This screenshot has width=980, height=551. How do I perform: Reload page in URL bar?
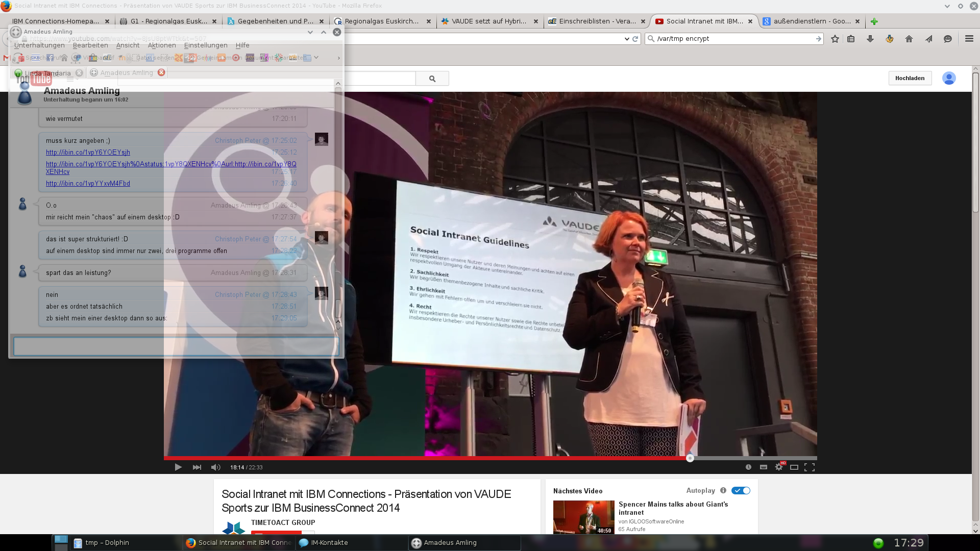pos(635,39)
